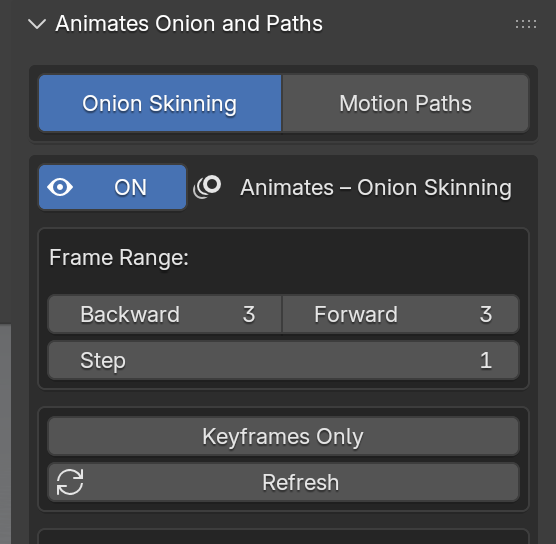Click the Animates – Onion Skinning label
Screen dimensions: 556x544
[376, 187]
